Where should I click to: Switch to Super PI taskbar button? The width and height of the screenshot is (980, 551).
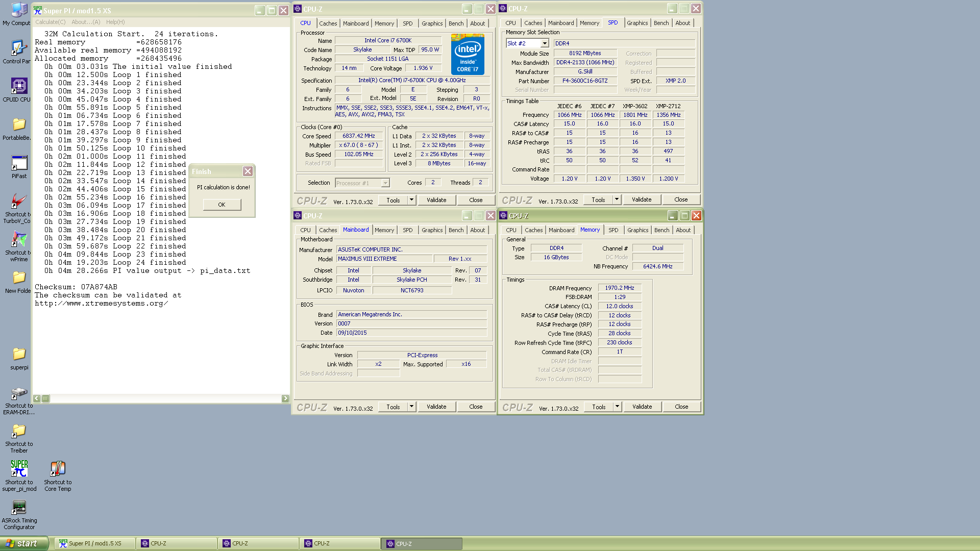[95, 543]
